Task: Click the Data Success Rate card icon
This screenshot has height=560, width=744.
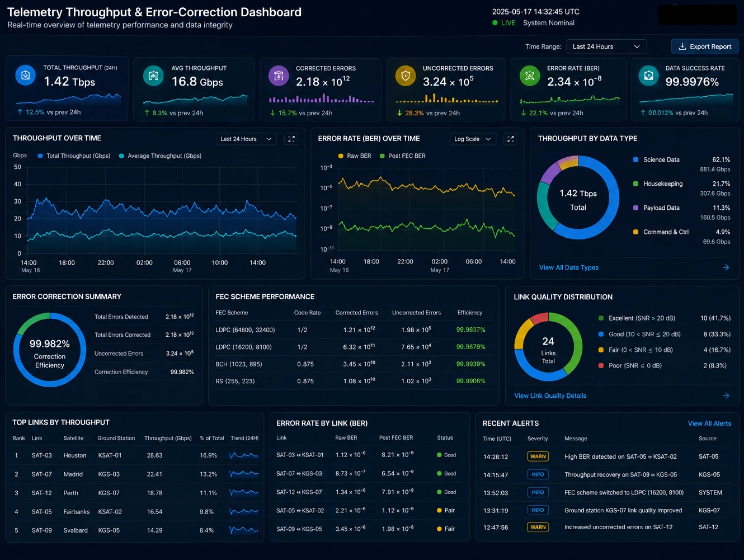Action: click(649, 76)
